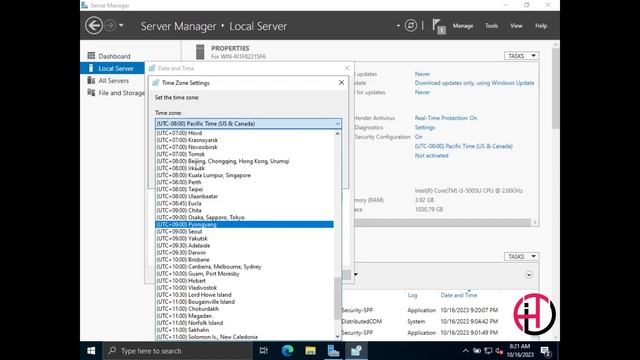Open the Events TASKS dropdown
The height and width of the screenshot is (360, 640).
click(x=521, y=256)
